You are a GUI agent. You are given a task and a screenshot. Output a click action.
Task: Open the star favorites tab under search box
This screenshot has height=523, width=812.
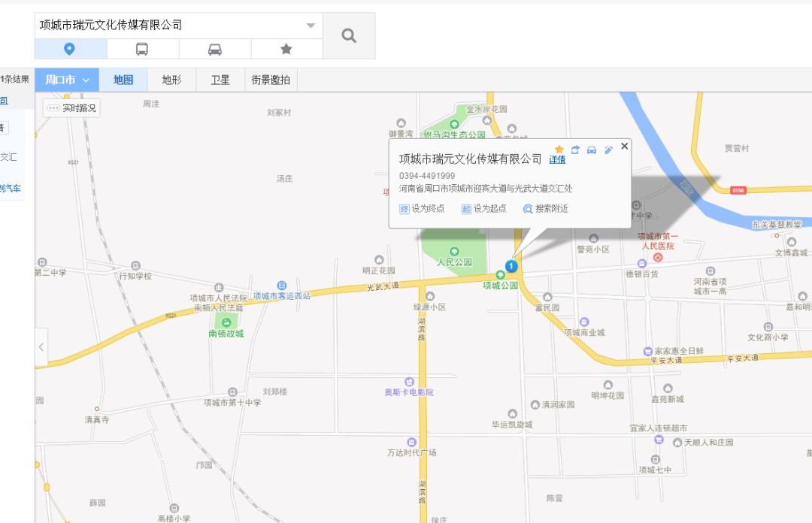click(x=286, y=49)
